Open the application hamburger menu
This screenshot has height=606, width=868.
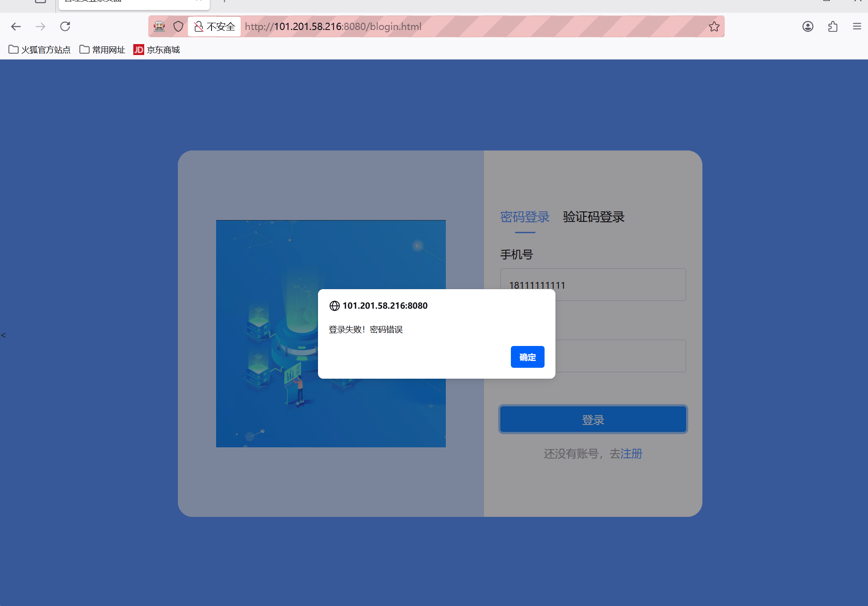[x=857, y=26]
